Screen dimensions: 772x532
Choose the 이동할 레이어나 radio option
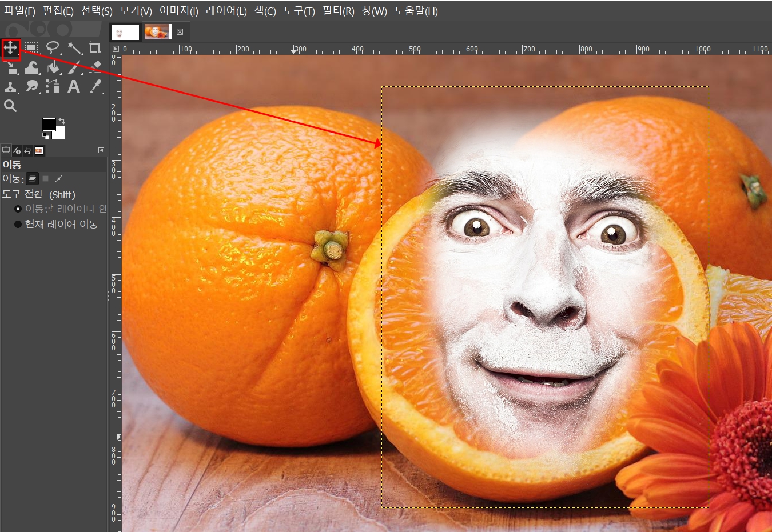60,209
